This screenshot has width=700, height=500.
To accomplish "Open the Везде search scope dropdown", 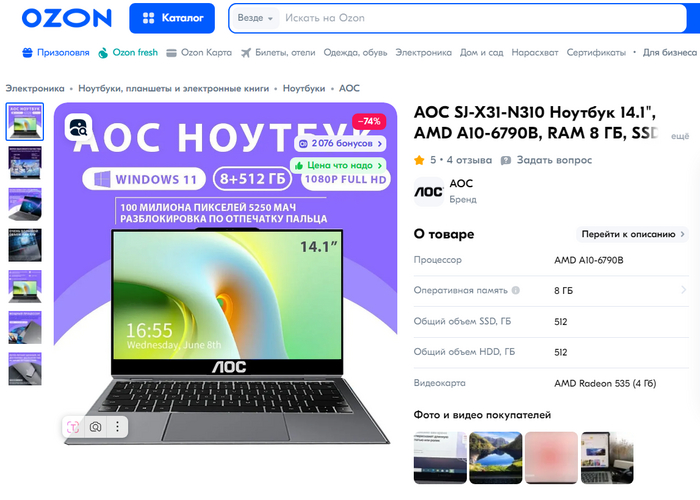I will pos(255,18).
